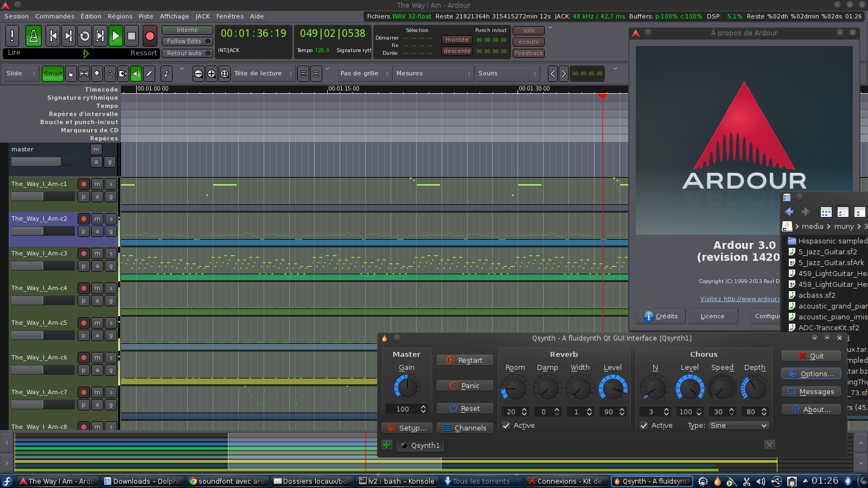
Task: Solo track The_Way_I_Am-c3
Action: [111, 254]
